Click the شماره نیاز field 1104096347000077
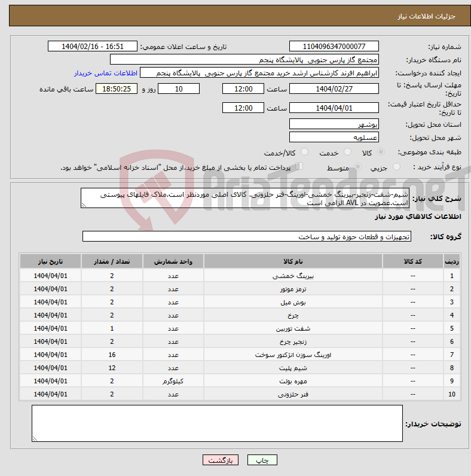The height and width of the screenshot is (476, 471). pos(334,47)
